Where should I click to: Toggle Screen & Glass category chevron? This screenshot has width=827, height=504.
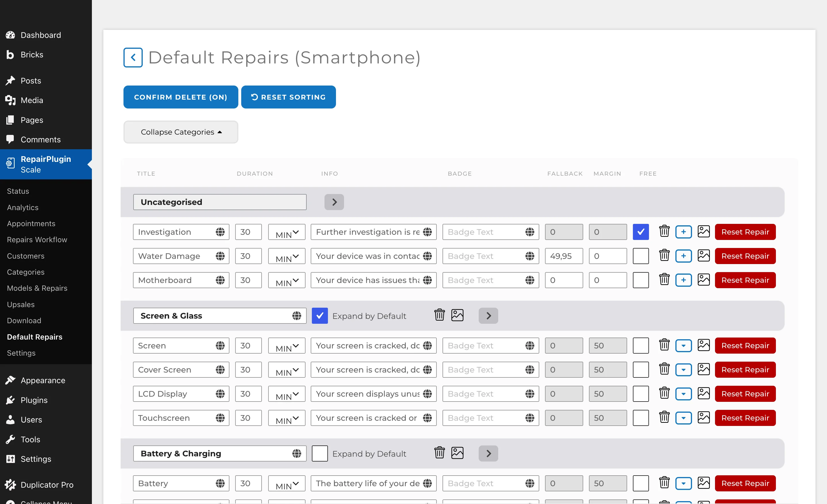(488, 315)
